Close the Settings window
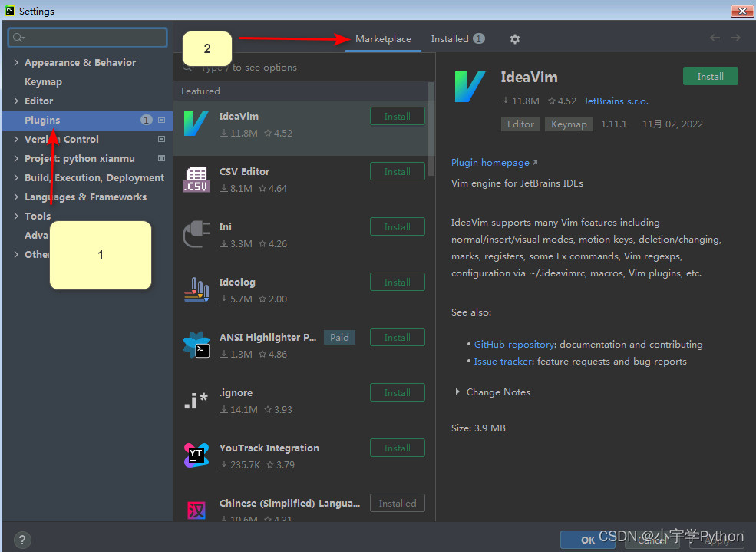756x552 pixels. [742, 11]
